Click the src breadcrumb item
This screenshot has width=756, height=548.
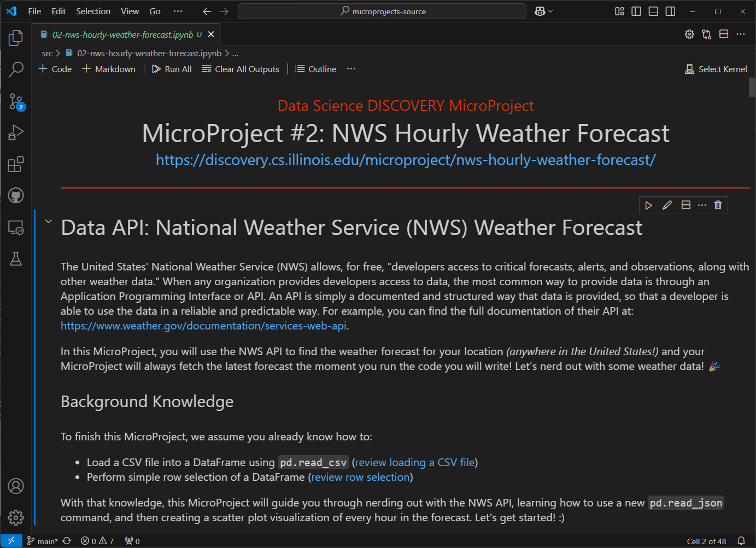[x=48, y=54]
